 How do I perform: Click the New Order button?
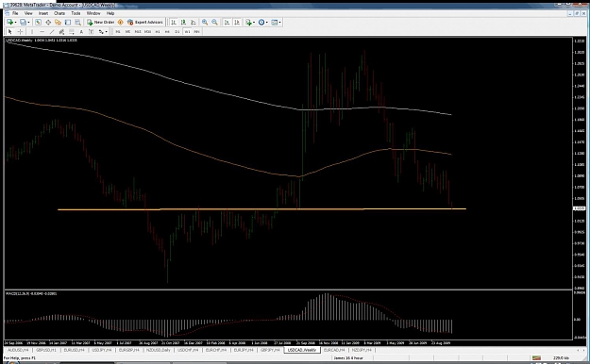[100, 23]
